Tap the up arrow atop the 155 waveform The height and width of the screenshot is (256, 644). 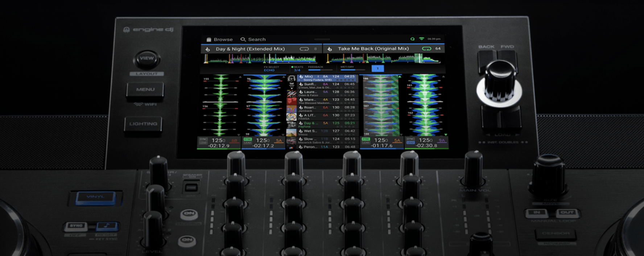click(240, 77)
